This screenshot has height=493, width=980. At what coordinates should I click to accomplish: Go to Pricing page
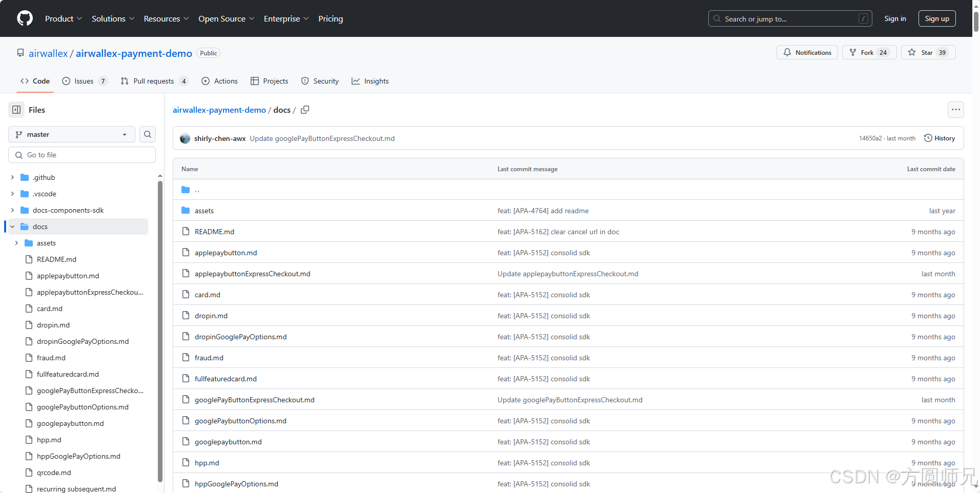[331, 18]
